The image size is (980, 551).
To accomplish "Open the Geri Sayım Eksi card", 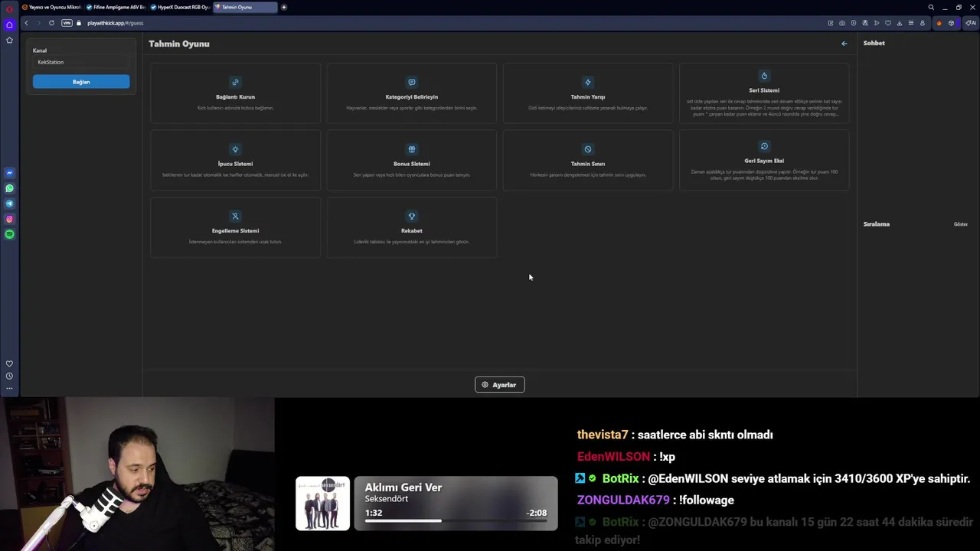I will tap(764, 160).
